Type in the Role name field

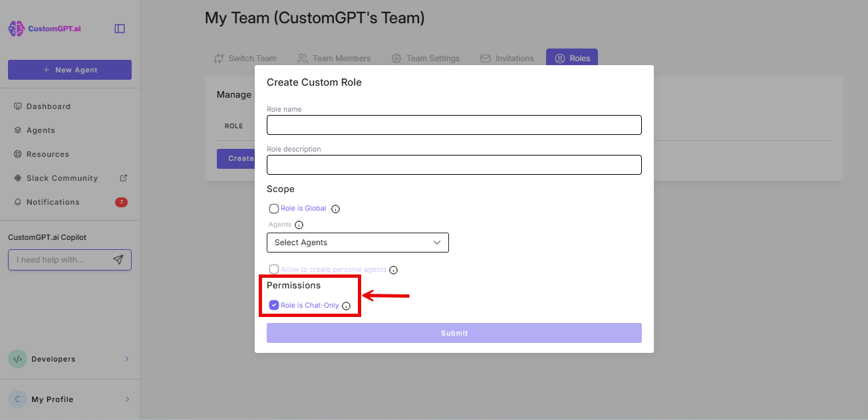click(x=454, y=125)
